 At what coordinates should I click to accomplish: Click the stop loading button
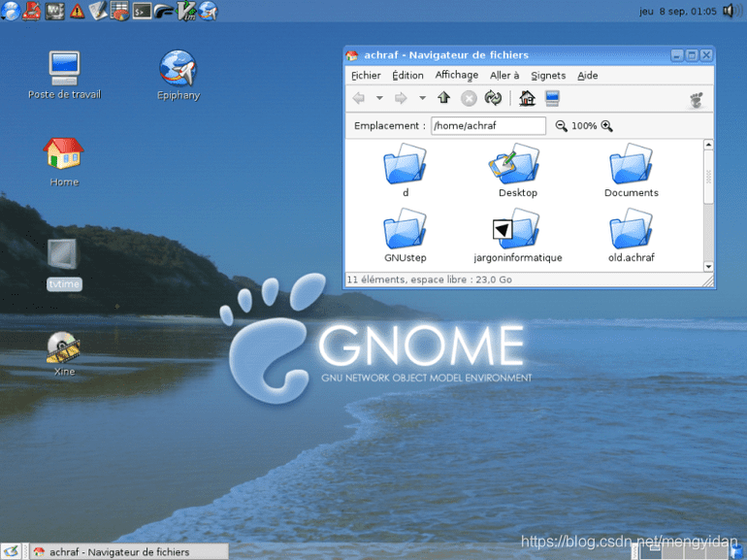(469, 99)
